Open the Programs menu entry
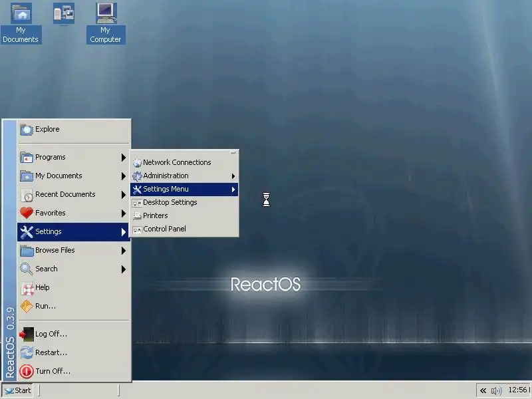 [x=74, y=158]
